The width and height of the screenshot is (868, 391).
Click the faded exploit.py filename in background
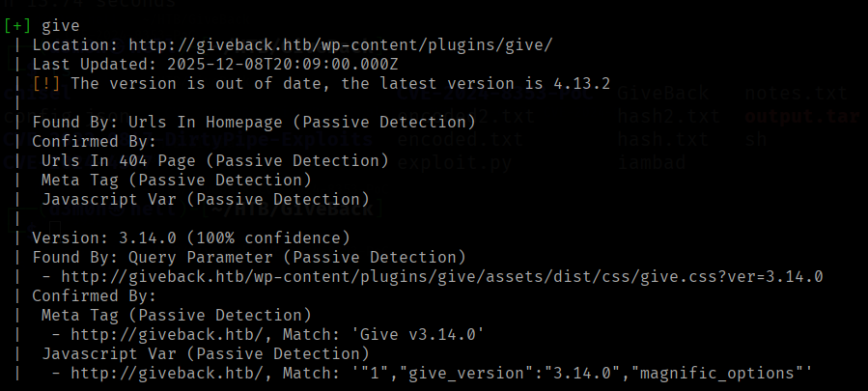[x=451, y=162]
